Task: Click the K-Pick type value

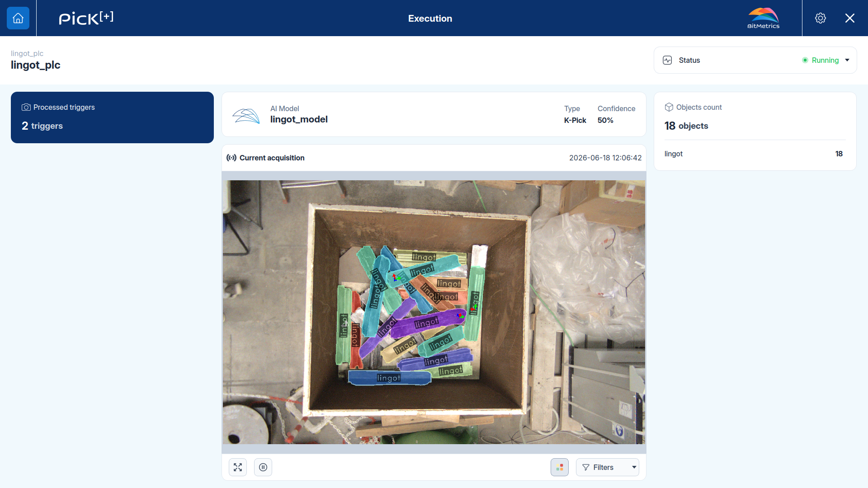Action: coord(575,120)
